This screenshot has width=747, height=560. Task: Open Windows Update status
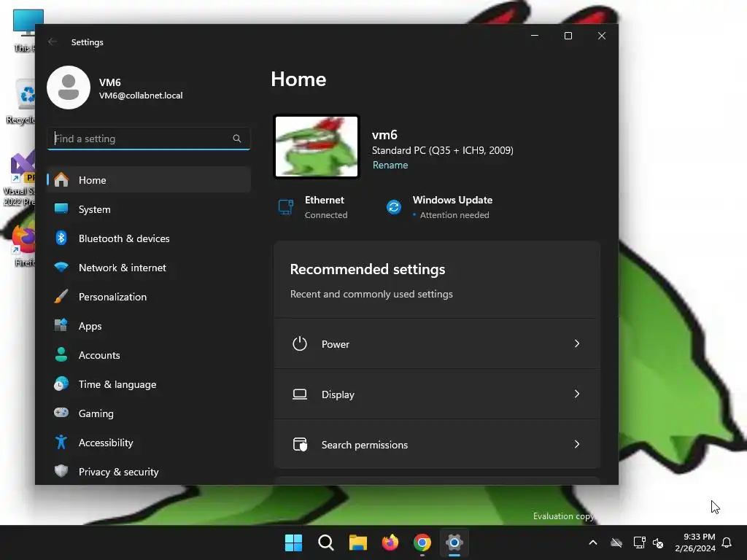439,207
